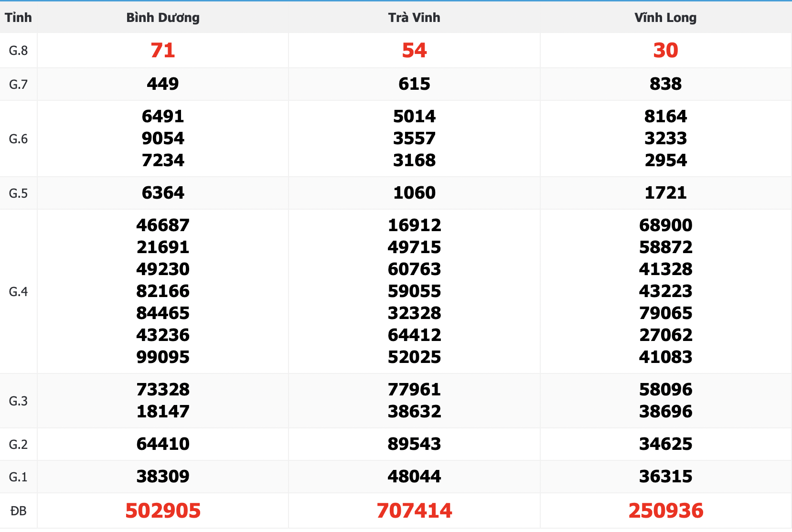Click the Vĩnh Long column header
792x532 pixels.
coord(665,18)
